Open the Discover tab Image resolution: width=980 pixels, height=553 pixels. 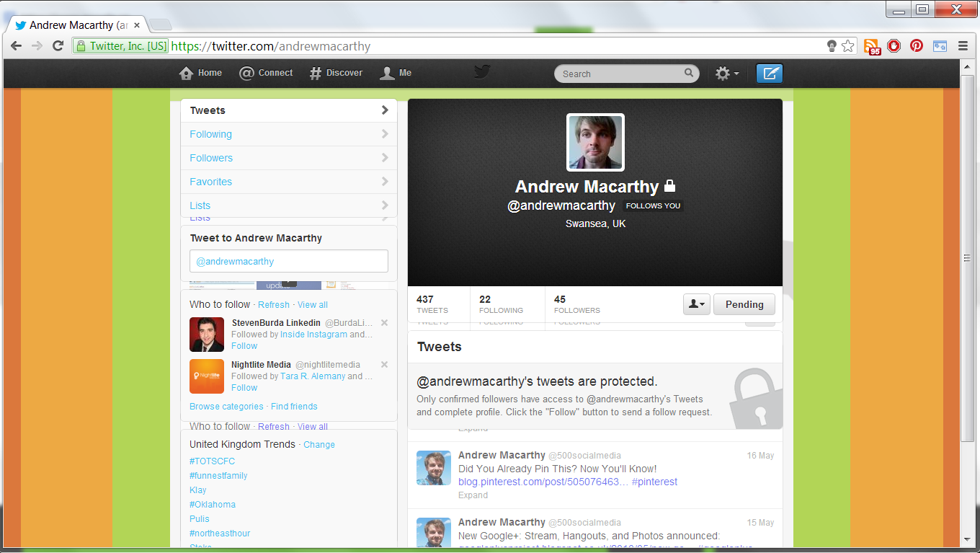coord(336,73)
